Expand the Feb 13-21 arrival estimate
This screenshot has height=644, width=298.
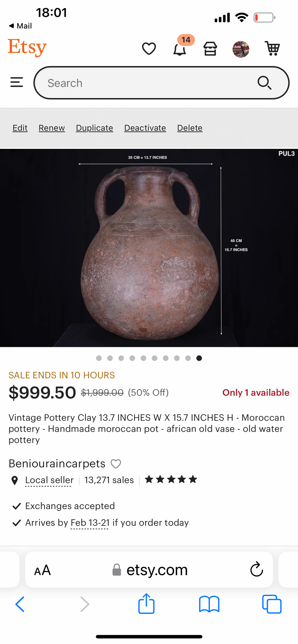[x=90, y=523]
